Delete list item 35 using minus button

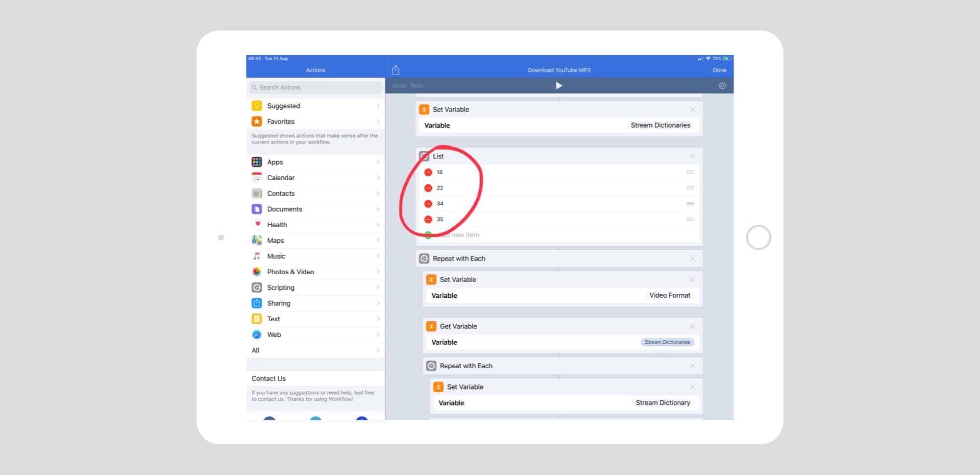[x=428, y=219]
